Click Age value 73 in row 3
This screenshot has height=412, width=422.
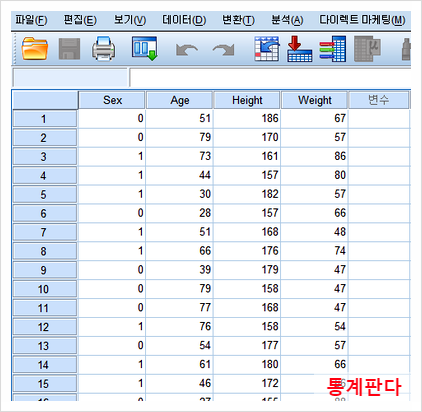click(x=180, y=156)
